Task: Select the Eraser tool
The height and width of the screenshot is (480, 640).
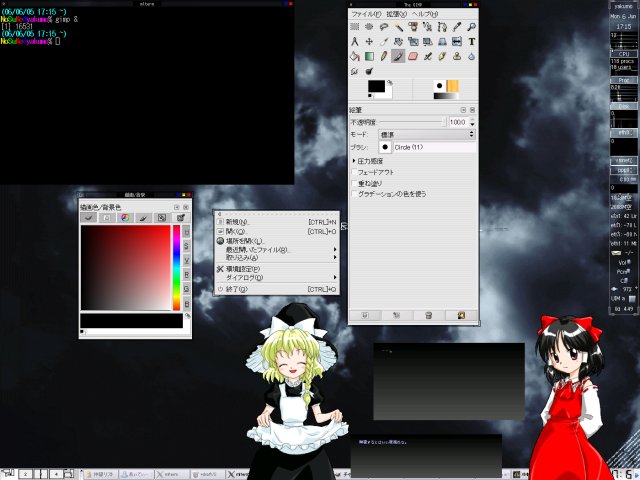Action: pyautogui.click(x=413, y=56)
